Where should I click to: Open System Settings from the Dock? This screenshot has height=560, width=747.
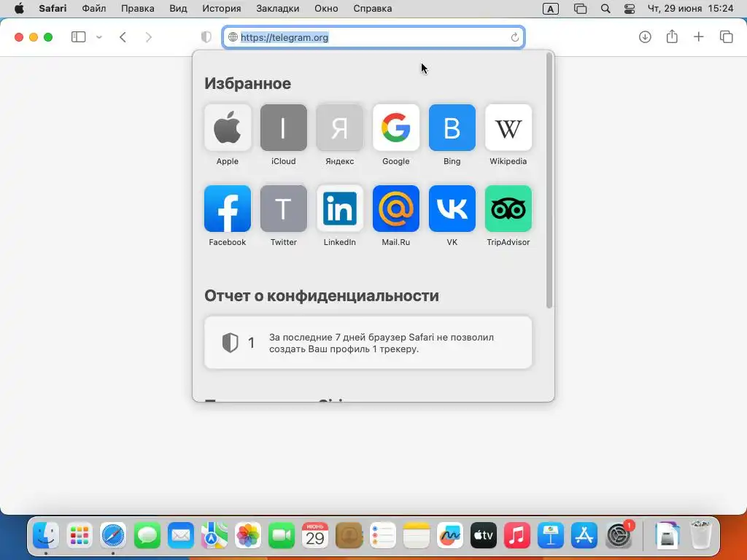click(x=619, y=536)
